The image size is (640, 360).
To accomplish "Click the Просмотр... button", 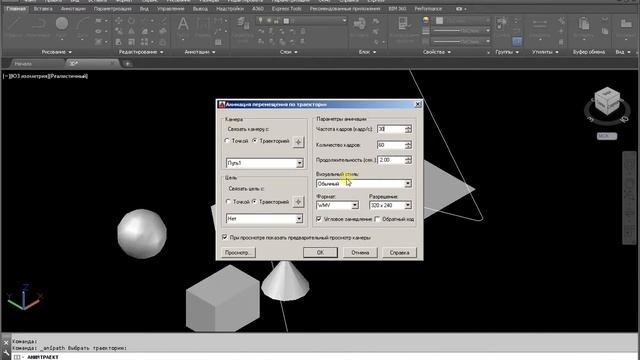I will tap(238, 253).
